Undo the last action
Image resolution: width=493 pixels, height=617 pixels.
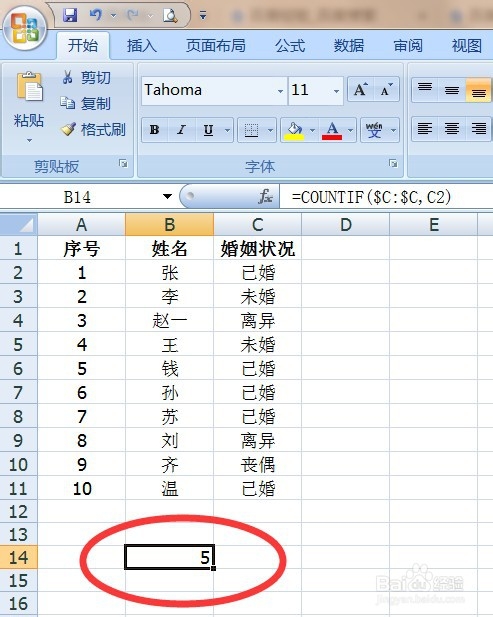pyautogui.click(x=96, y=15)
